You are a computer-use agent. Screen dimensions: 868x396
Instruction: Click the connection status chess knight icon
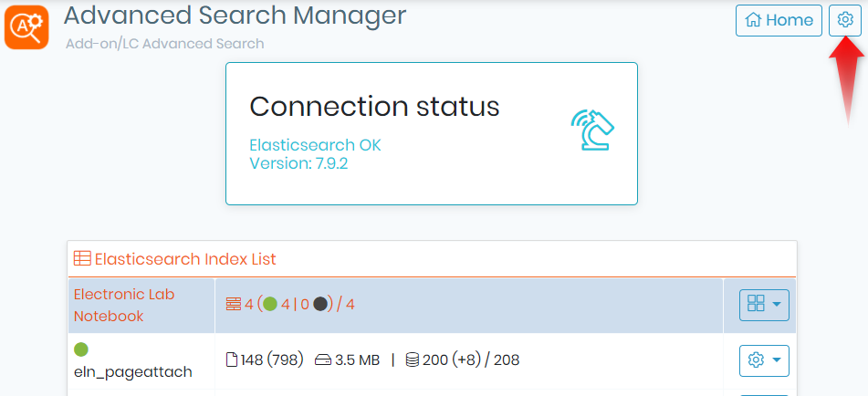pos(593,130)
